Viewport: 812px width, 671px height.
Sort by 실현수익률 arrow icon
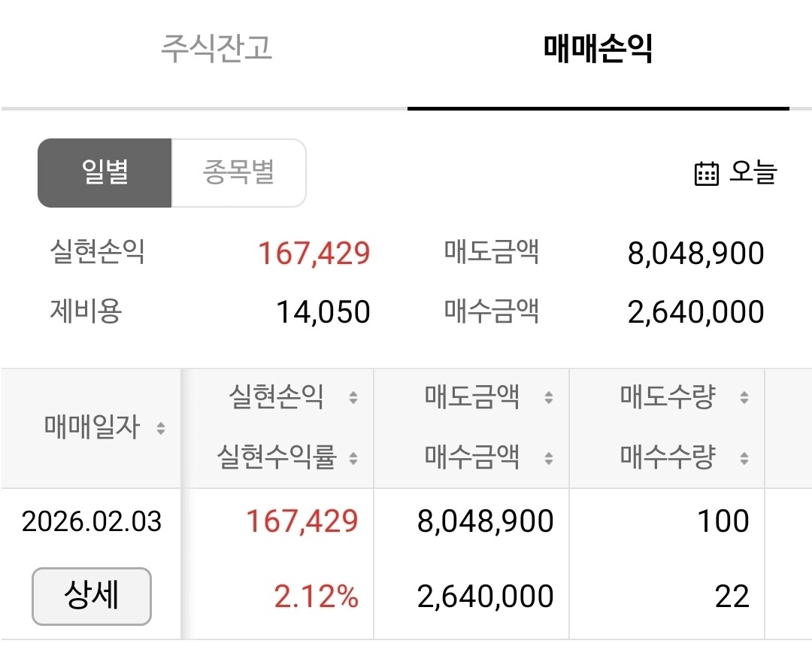click(x=353, y=458)
